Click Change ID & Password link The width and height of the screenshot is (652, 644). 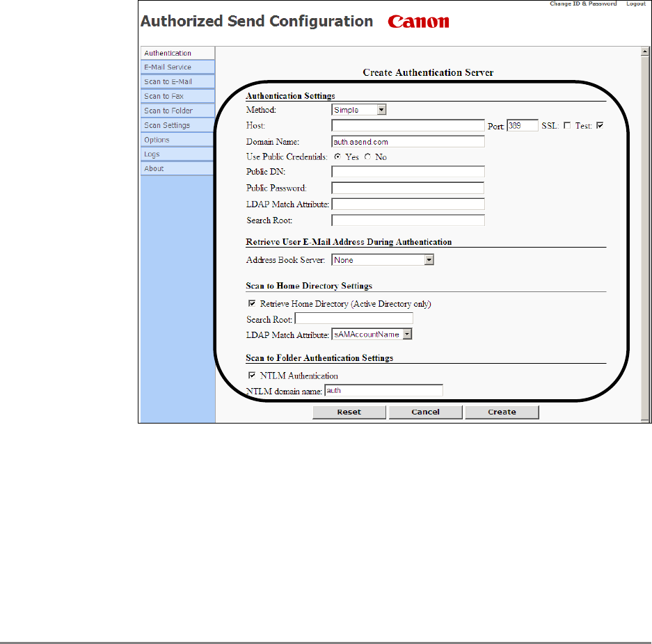pyautogui.click(x=583, y=3)
